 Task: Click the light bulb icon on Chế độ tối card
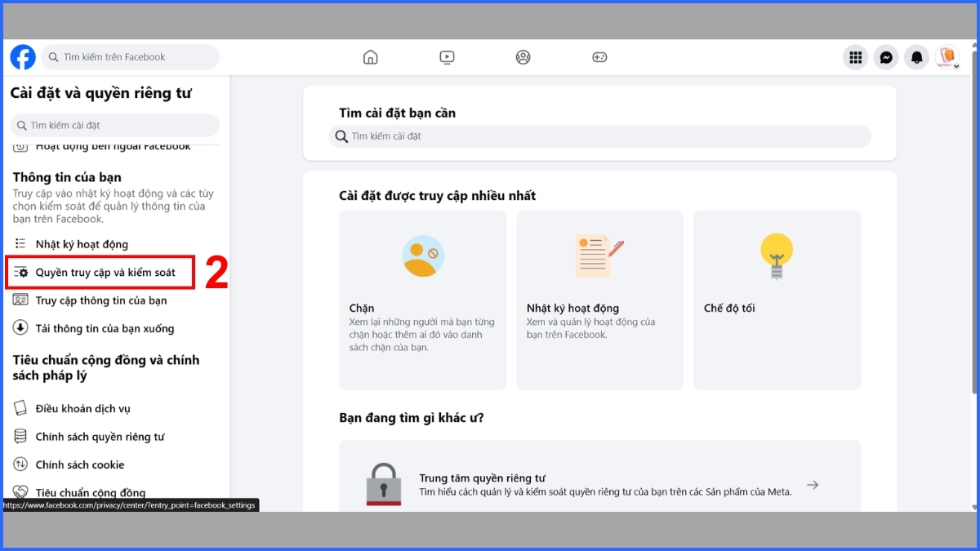776,256
